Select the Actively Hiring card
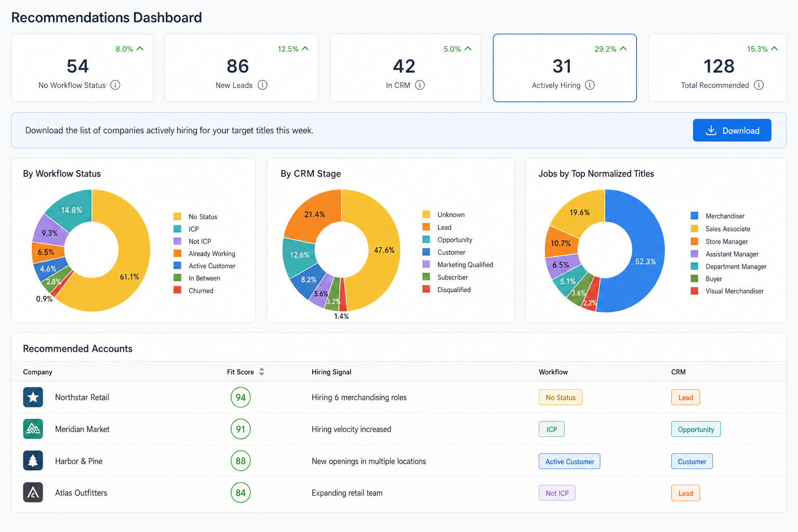This screenshot has height=532, width=798. [565, 68]
